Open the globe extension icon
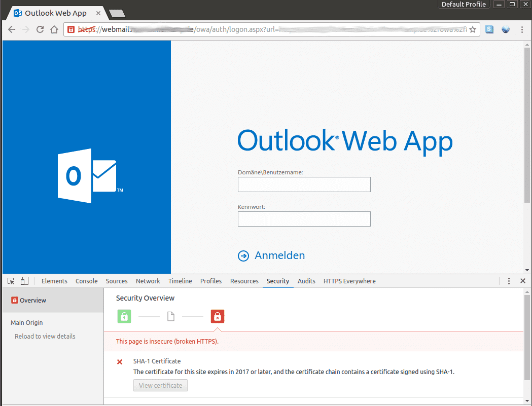Screen dimensions: 532x406 (506, 29)
